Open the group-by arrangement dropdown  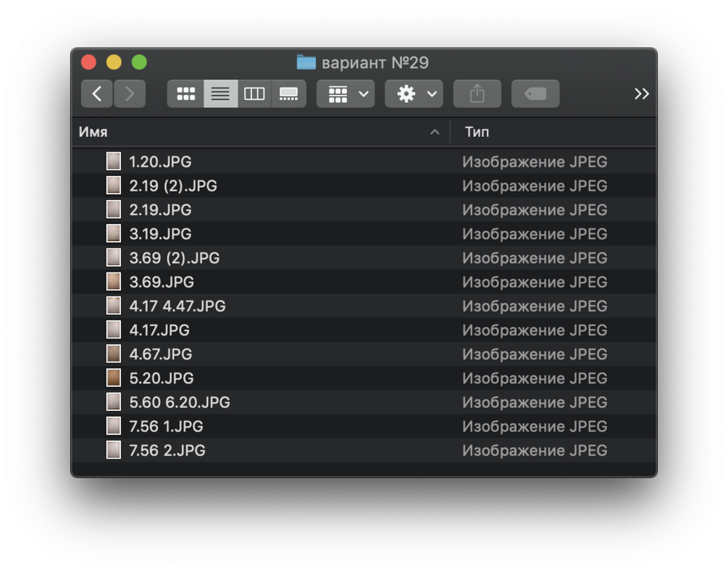346,94
